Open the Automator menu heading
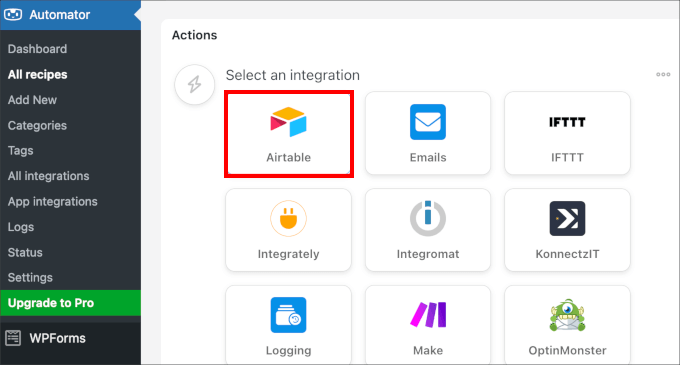 (59, 15)
